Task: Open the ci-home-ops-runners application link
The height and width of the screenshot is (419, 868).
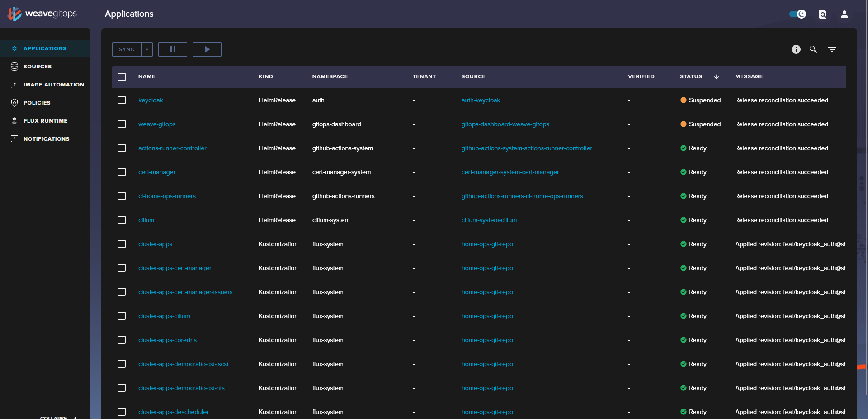Action: point(167,196)
